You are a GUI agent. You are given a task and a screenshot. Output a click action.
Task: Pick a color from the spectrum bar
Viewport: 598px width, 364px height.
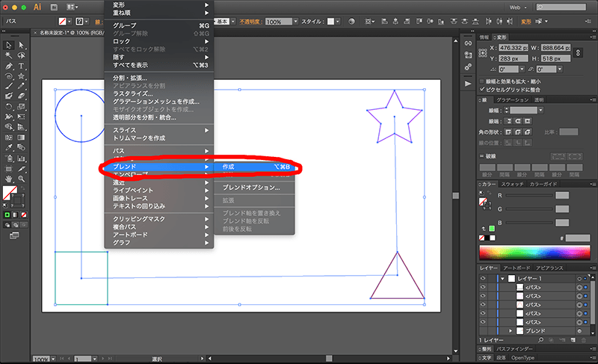(534, 253)
